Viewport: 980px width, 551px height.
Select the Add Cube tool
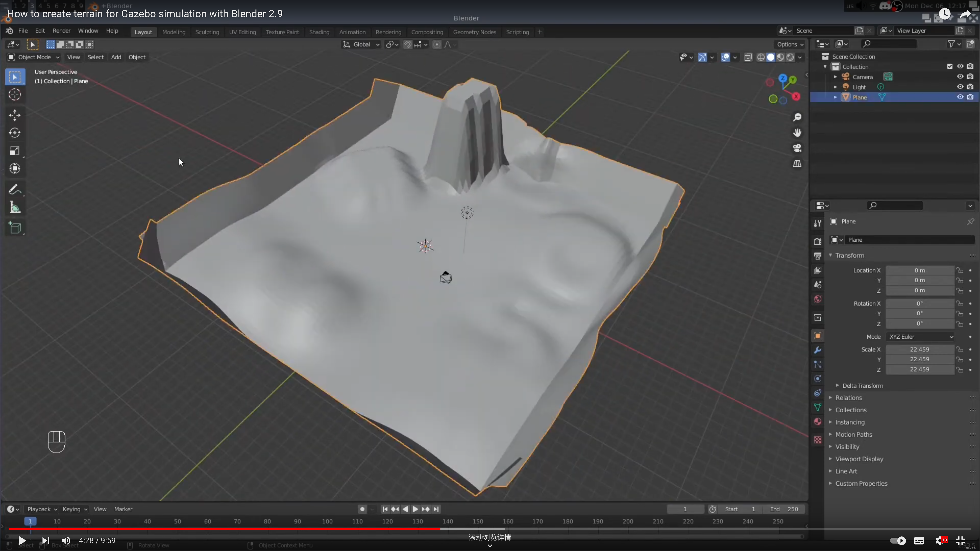tap(15, 228)
